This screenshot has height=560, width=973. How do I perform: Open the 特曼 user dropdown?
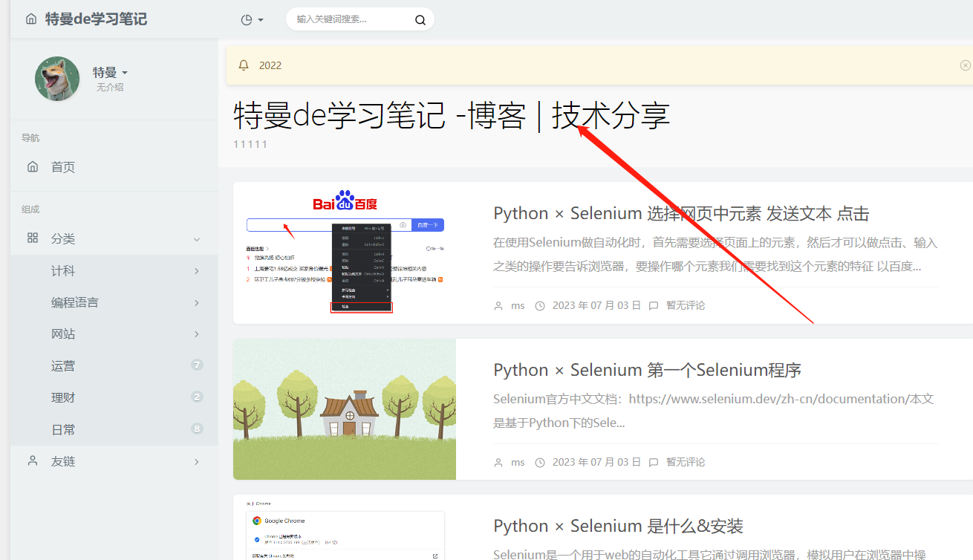pos(110,73)
